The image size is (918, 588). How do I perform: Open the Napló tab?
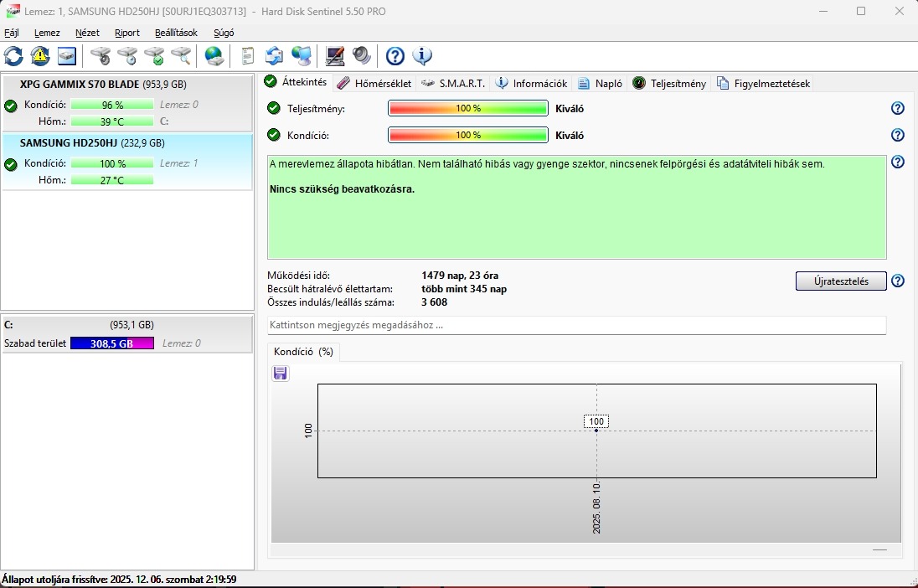click(600, 84)
